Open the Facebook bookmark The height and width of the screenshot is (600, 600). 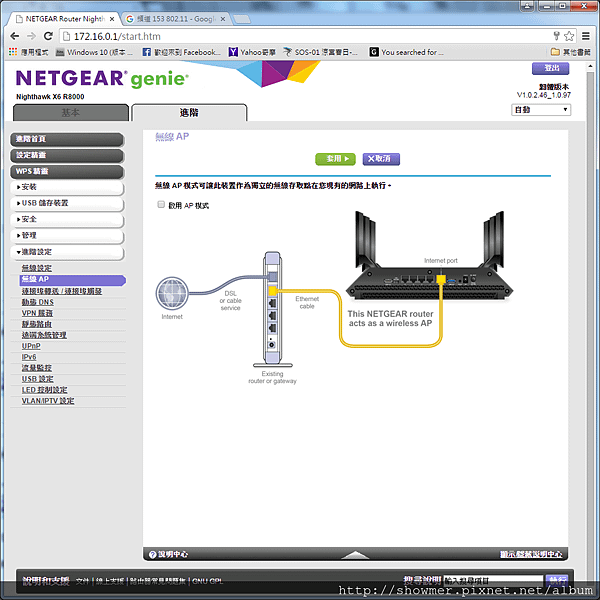coord(182,52)
